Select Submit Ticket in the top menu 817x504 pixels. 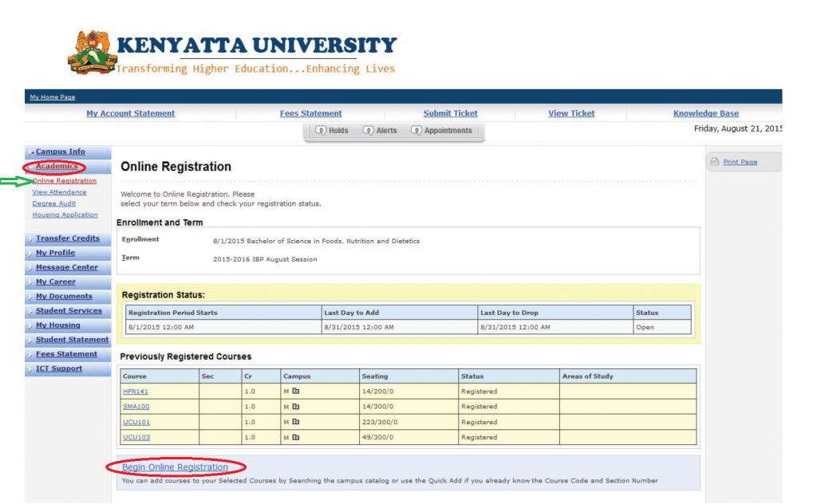pyautogui.click(x=450, y=113)
